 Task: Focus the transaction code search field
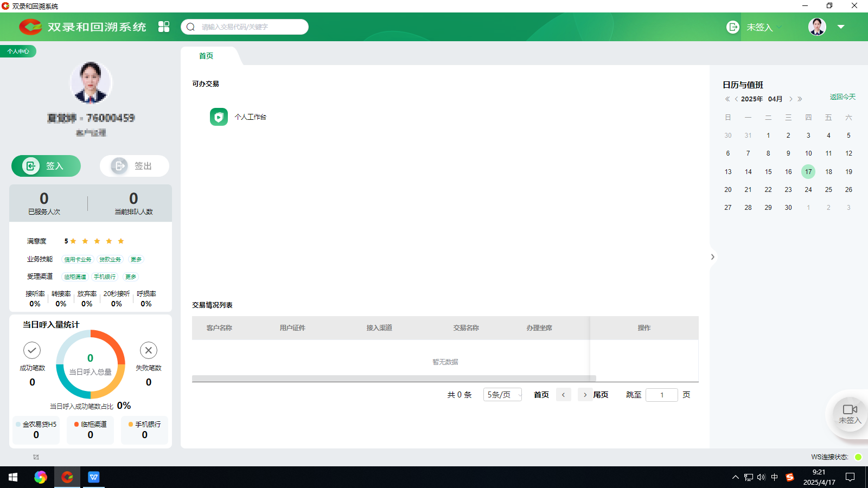click(x=250, y=27)
